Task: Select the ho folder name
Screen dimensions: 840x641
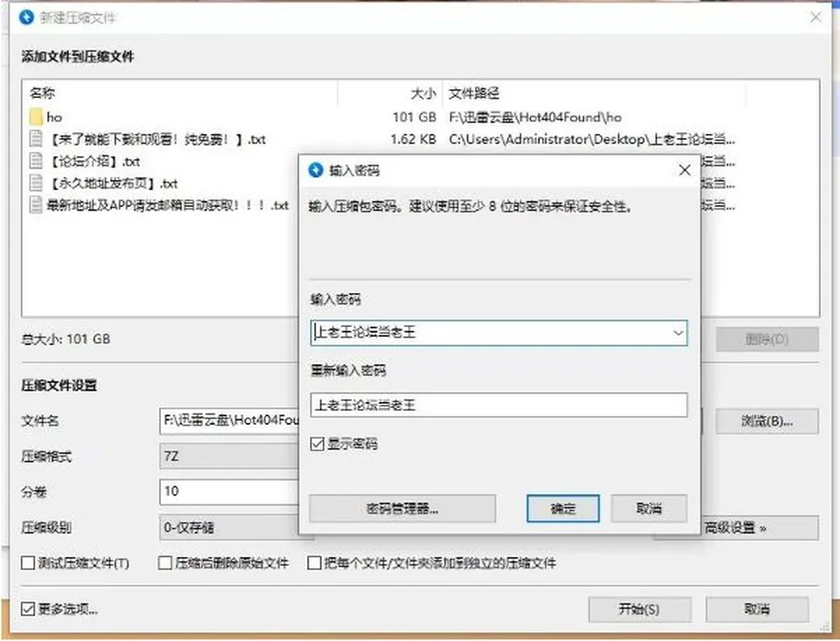Action: point(54,117)
